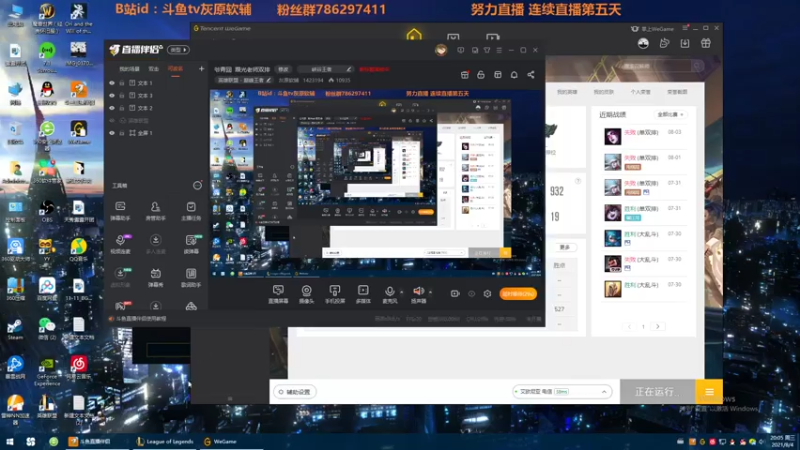This screenshot has height=450, width=800.
Task: Go to WeGame home icon
Action: point(414,35)
